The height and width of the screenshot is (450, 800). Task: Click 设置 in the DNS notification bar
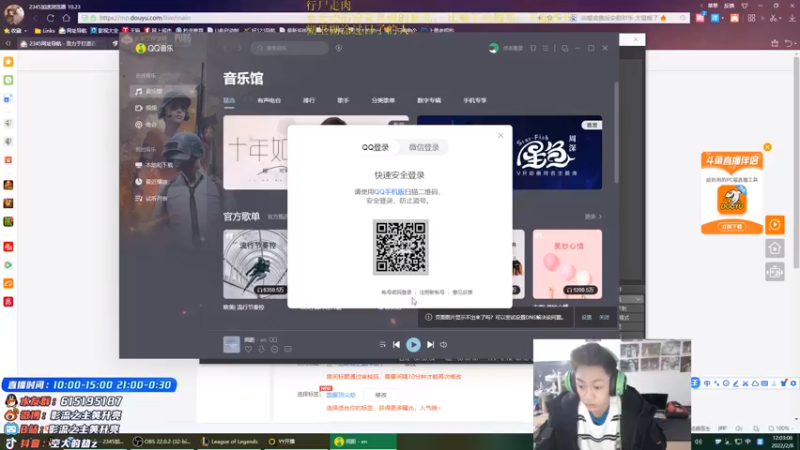coord(587,317)
